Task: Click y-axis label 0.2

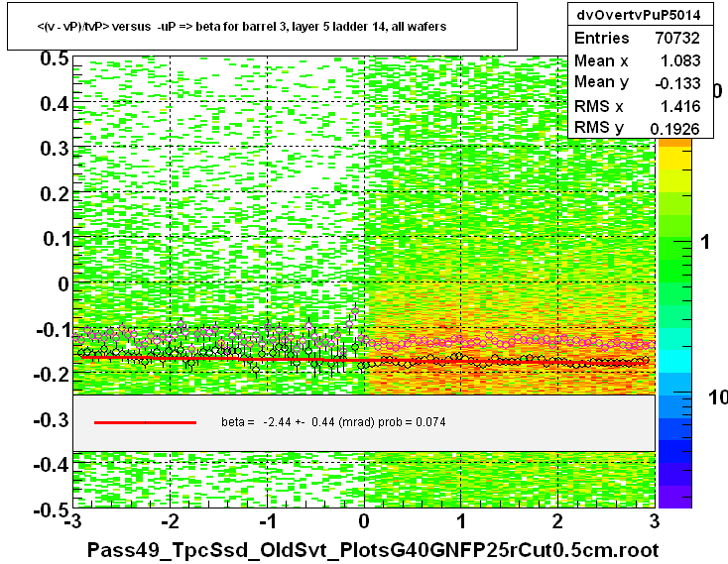Action: pyautogui.click(x=55, y=194)
